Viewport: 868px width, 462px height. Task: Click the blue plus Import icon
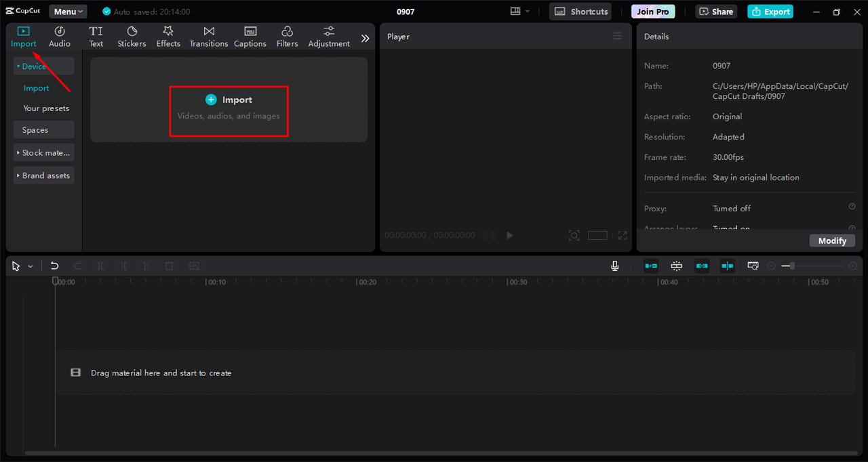pos(211,100)
